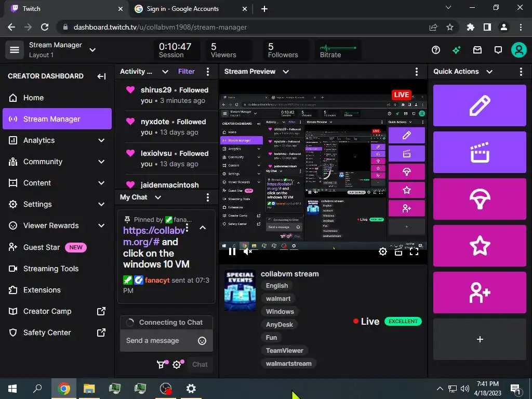Image resolution: width=532 pixels, height=399 pixels.
Task: Click the add-user quick action tile
Action: [480, 292]
